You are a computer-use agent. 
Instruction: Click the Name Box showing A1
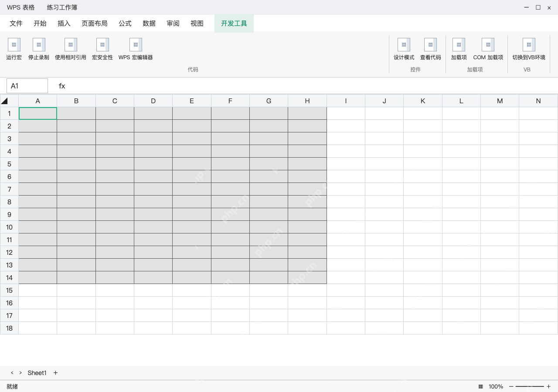pos(27,86)
